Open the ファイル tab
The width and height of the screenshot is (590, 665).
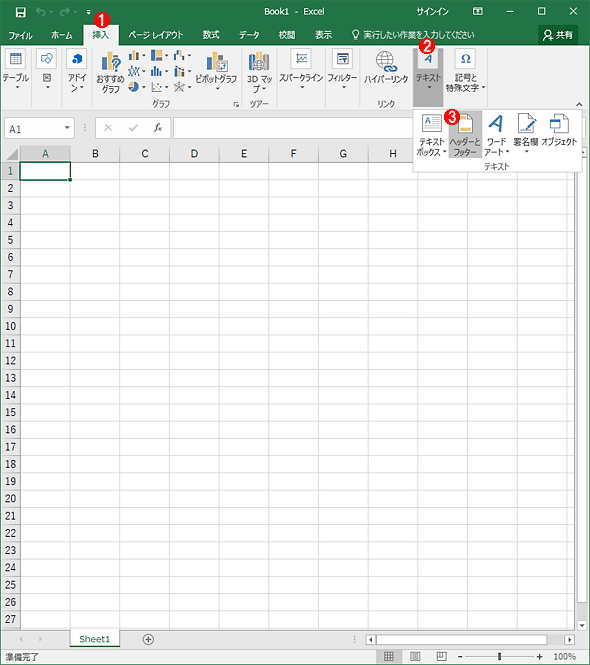pos(20,35)
